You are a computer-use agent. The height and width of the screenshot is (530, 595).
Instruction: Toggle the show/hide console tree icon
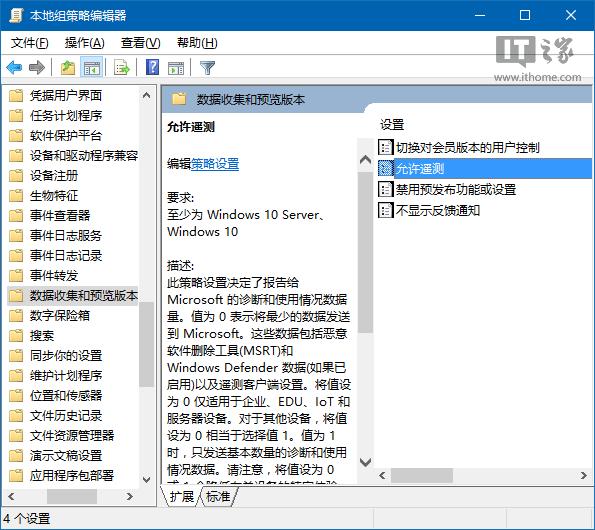tap(92, 68)
